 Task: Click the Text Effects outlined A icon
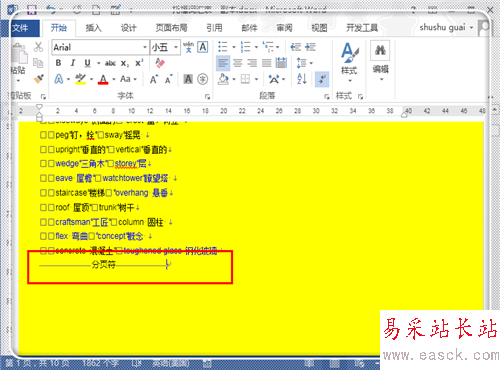click(x=59, y=79)
